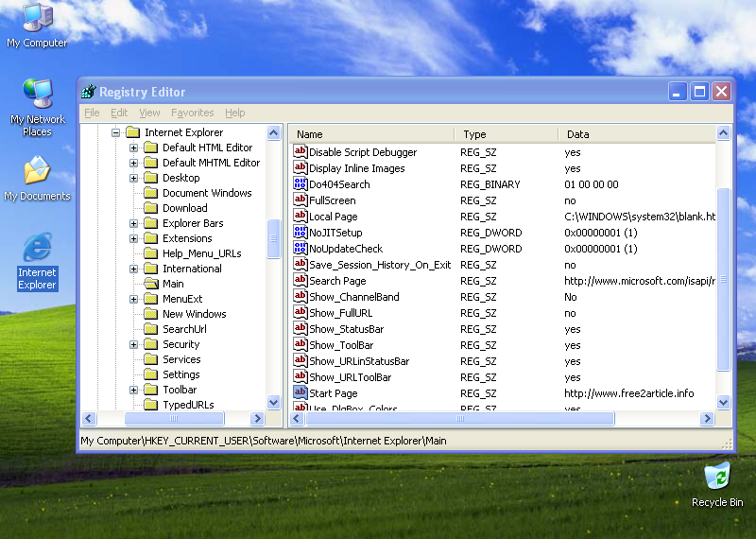Expand the Explorer Bars key
The image size is (756, 539).
coord(133,223)
